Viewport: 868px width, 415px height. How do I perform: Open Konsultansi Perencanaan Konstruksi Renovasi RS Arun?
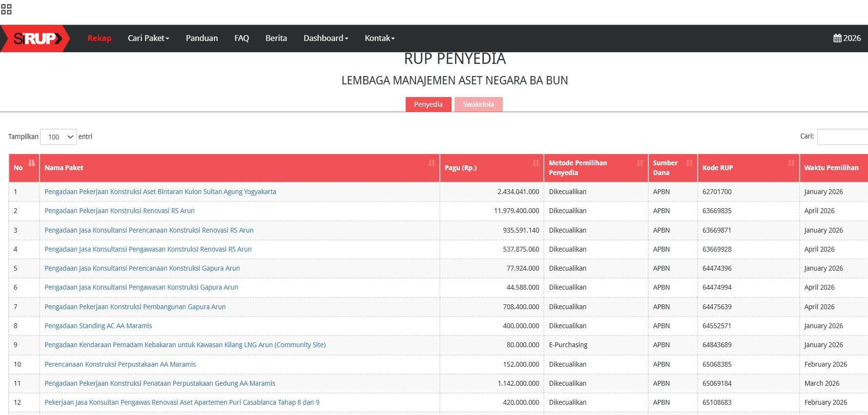(149, 230)
